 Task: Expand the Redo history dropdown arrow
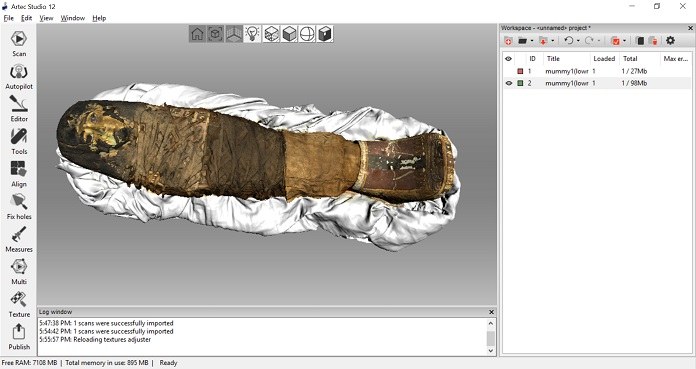pyautogui.click(x=599, y=41)
